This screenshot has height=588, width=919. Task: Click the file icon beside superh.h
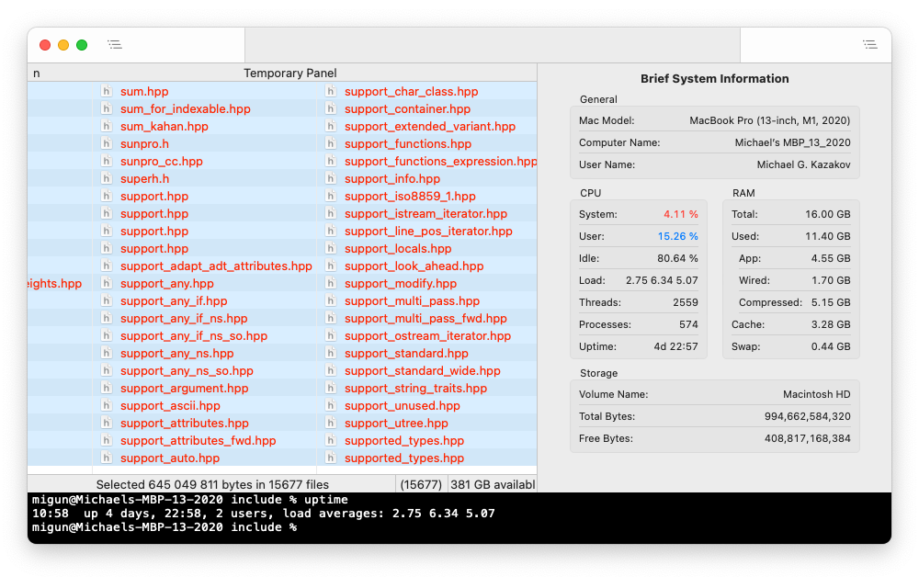tap(107, 179)
